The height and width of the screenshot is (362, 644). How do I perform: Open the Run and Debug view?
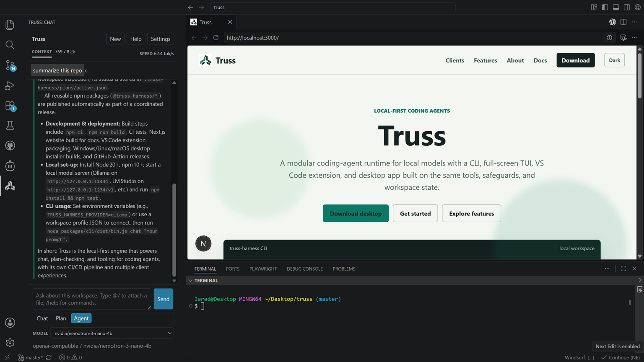coord(10,85)
